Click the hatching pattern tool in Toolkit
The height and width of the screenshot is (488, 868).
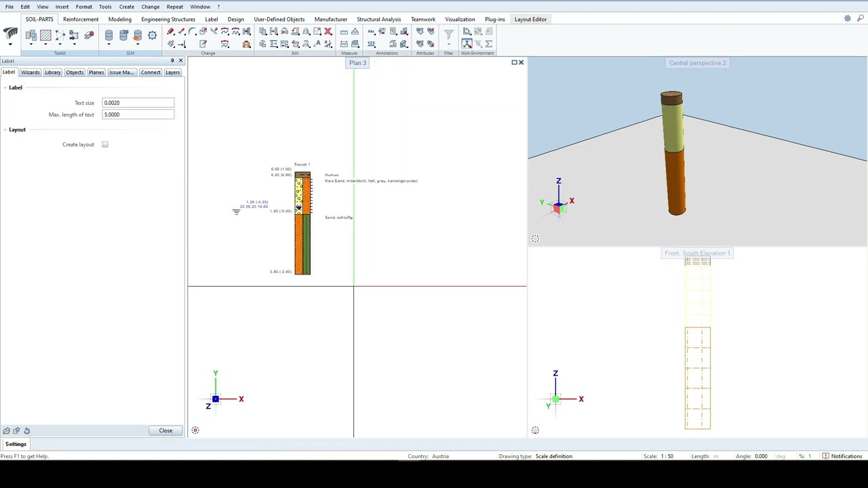coord(45,35)
